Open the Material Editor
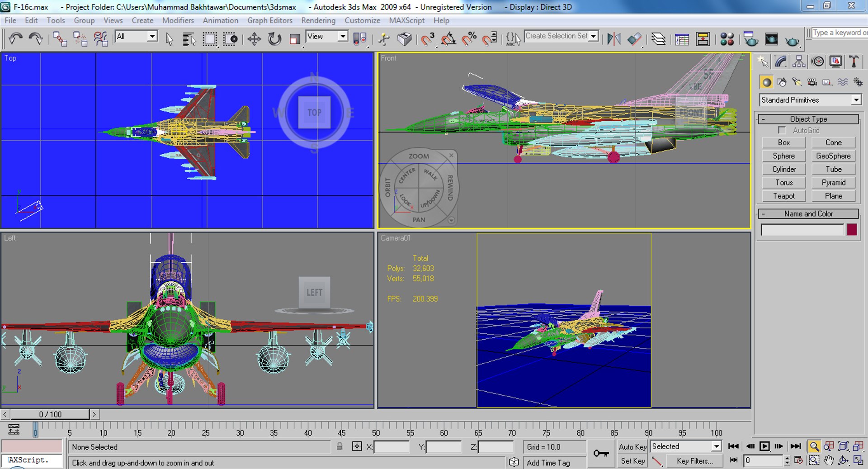The height and width of the screenshot is (469, 868). tap(727, 39)
